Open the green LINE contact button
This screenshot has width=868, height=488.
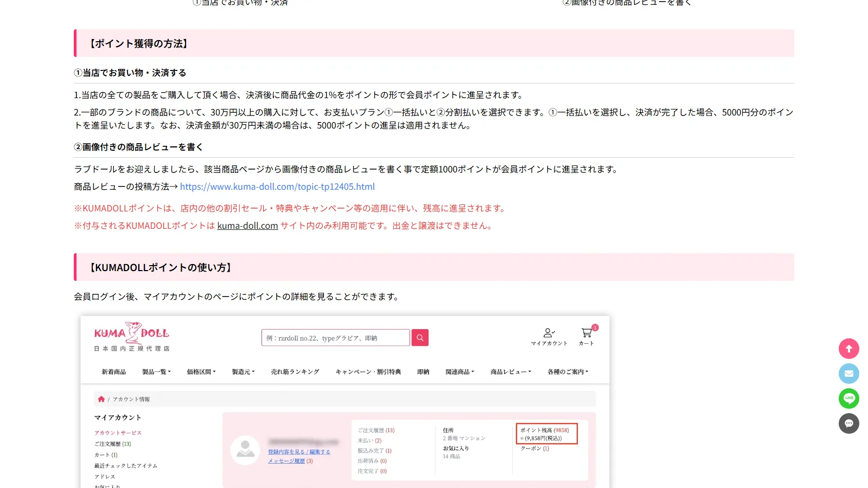[848, 399]
